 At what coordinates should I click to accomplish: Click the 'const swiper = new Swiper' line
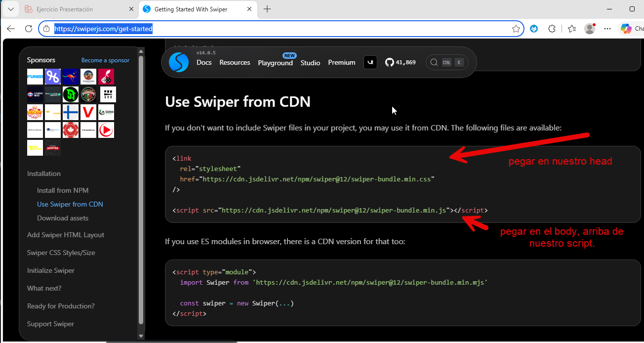237,303
